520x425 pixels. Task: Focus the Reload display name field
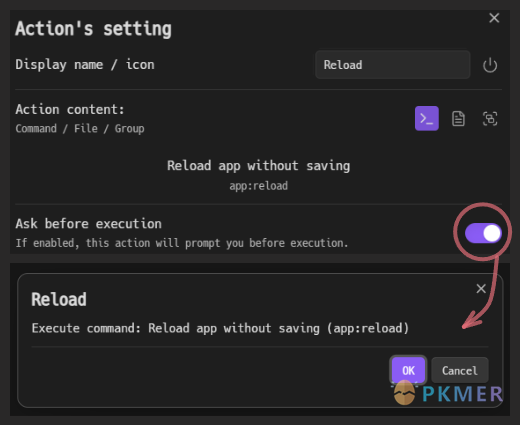click(393, 65)
